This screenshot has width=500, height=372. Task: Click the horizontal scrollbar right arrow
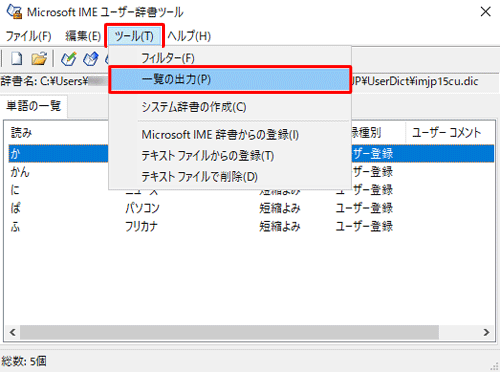click(486, 332)
